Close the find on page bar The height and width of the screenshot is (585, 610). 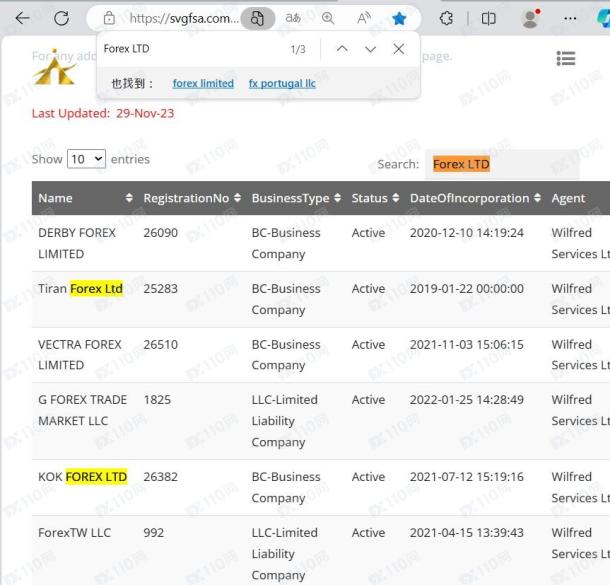click(x=399, y=49)
